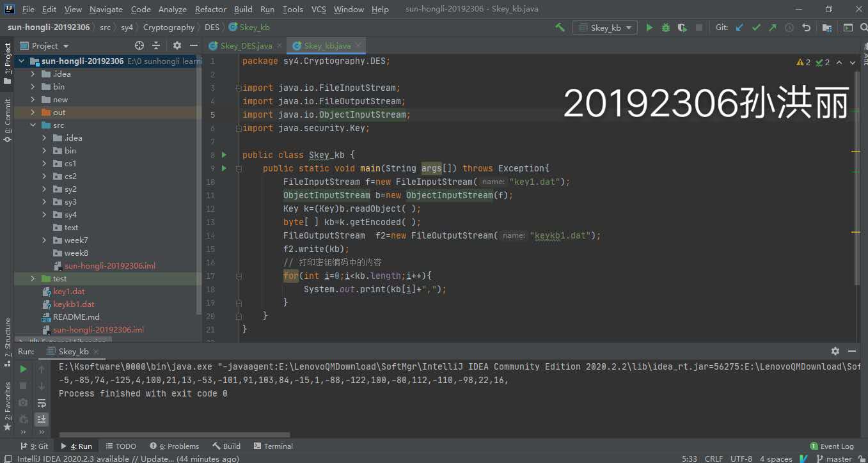Expand the out folder
Image resolution: width=868 pixels, height=463 pixels.
33,113
